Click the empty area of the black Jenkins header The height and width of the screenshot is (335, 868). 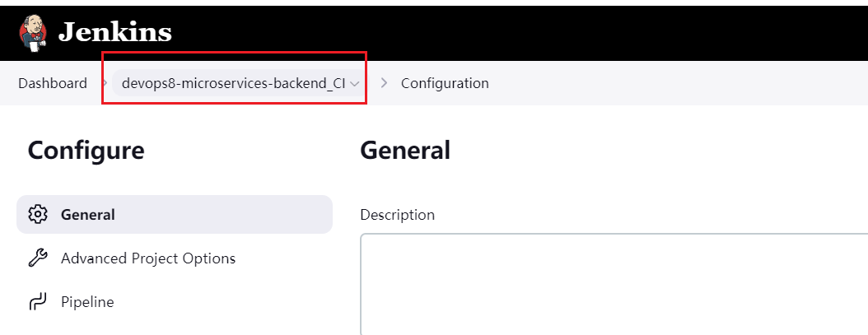coord(520,33)
